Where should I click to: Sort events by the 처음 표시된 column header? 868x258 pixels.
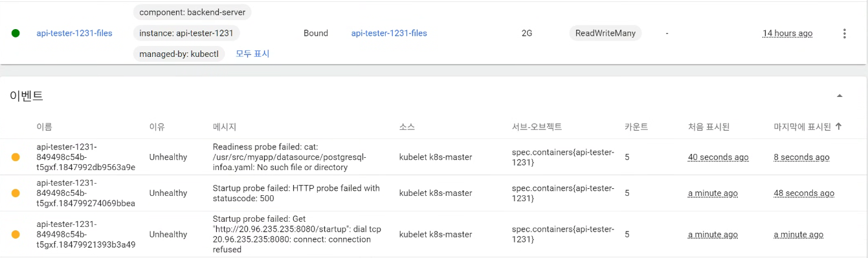(x=709, y=127)
